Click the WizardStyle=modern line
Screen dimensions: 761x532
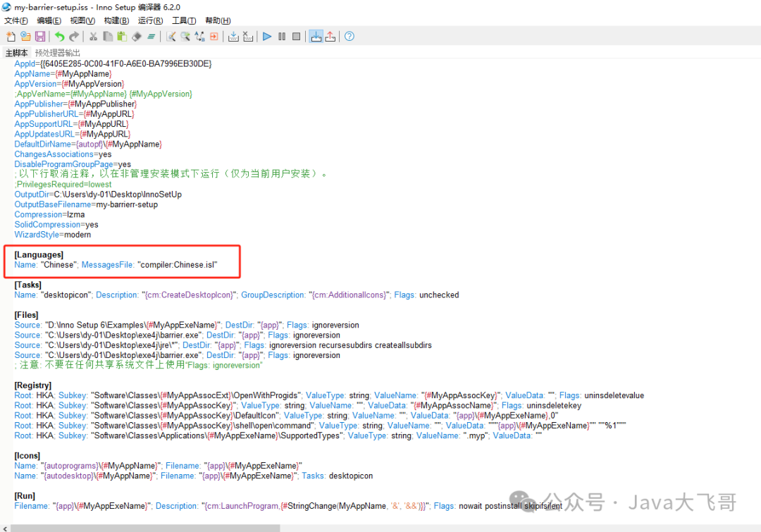pos(52,235)
